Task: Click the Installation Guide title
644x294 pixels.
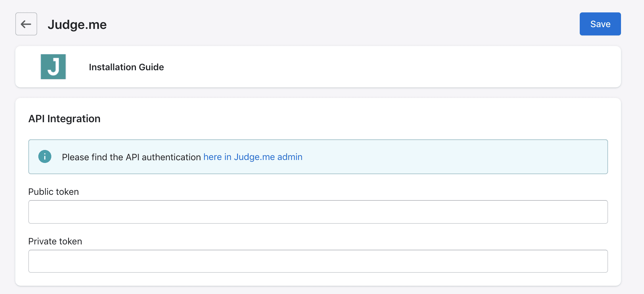Action: (126, 67)
